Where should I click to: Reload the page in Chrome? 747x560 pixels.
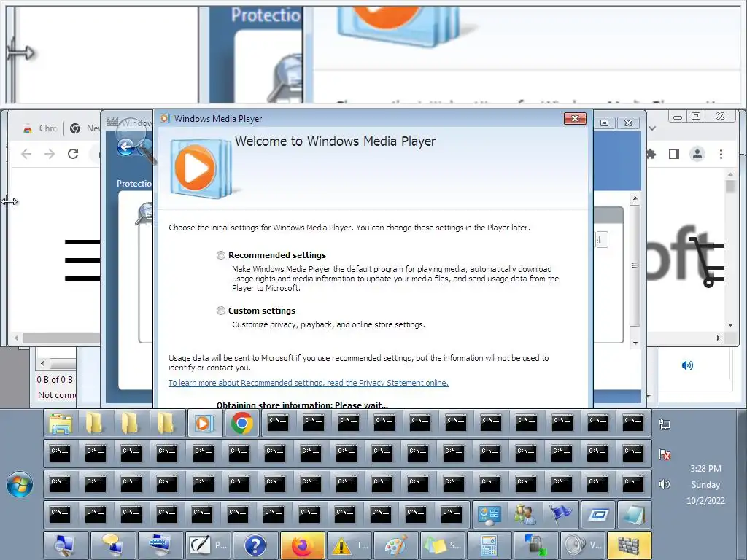click(73, 154)
